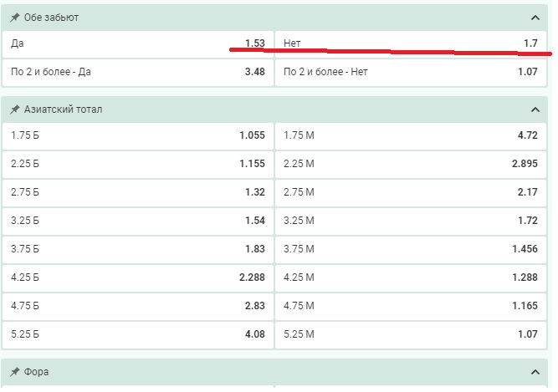Select Да at odds 1.53
Viewport: 558px width, 392px height.
pyautogui.click(x=138, y=43)
